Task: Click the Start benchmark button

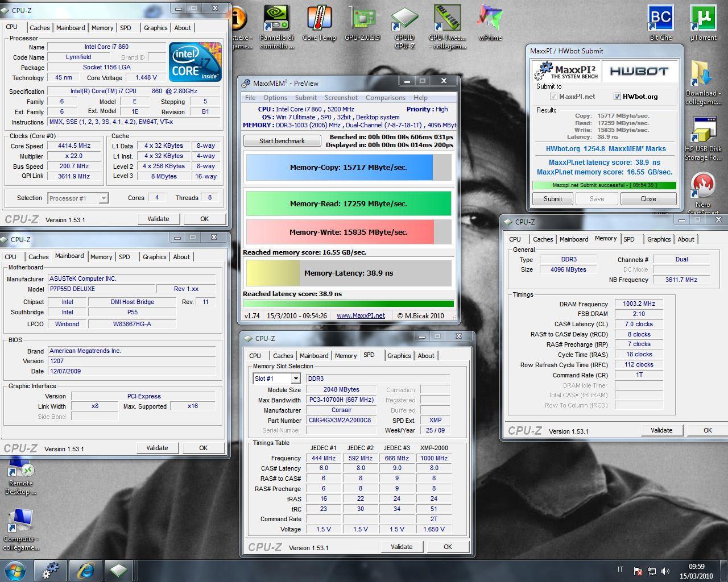Action: (x=282, y=141)
